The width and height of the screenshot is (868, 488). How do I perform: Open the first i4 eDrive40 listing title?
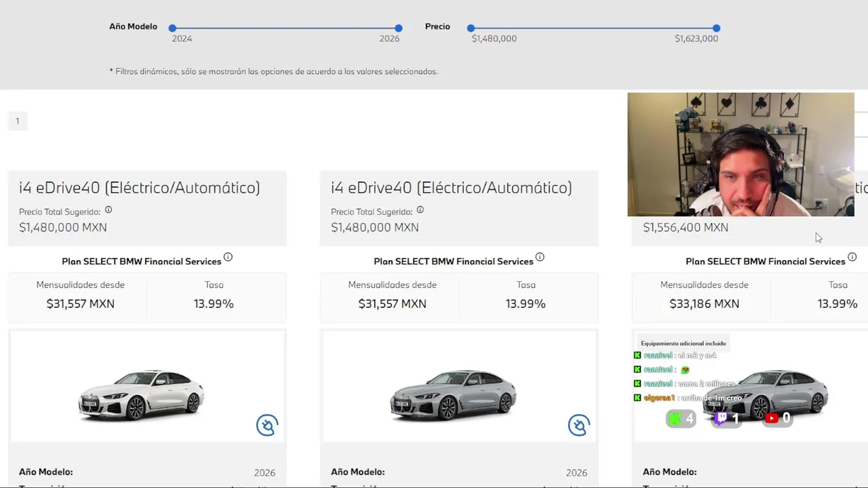[140, 188]
